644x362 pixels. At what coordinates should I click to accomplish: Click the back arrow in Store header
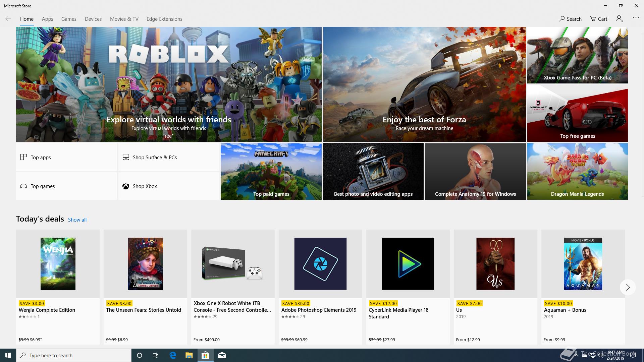[x=8, y=19]
